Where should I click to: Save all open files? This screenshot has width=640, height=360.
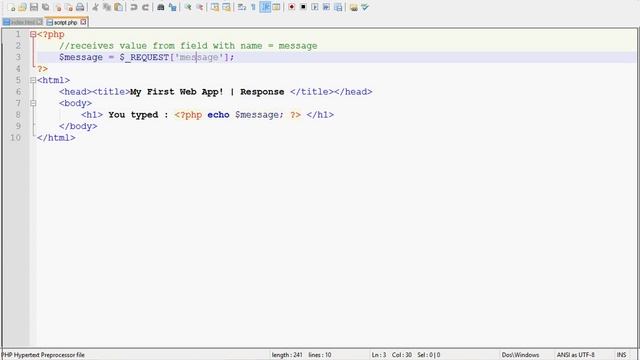(x=46, y=7)
